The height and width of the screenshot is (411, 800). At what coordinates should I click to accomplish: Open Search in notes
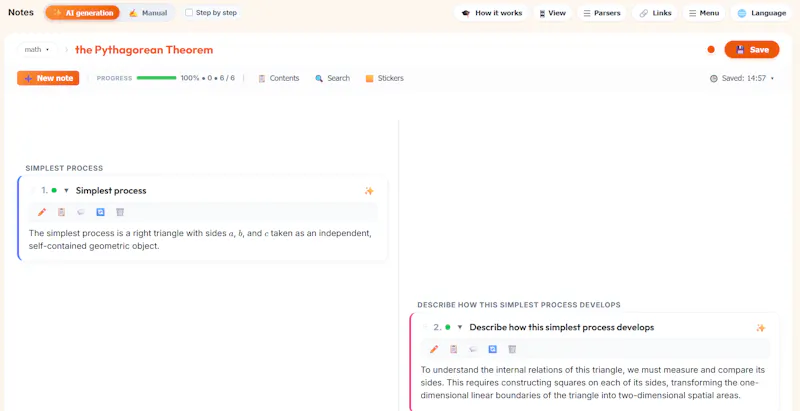(332, 79)
